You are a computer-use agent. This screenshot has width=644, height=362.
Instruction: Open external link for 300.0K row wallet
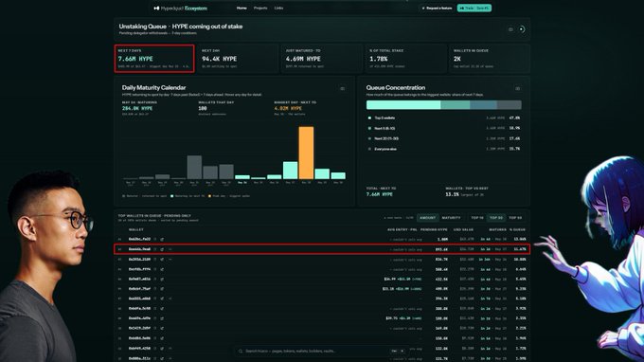tap(162, 309)
